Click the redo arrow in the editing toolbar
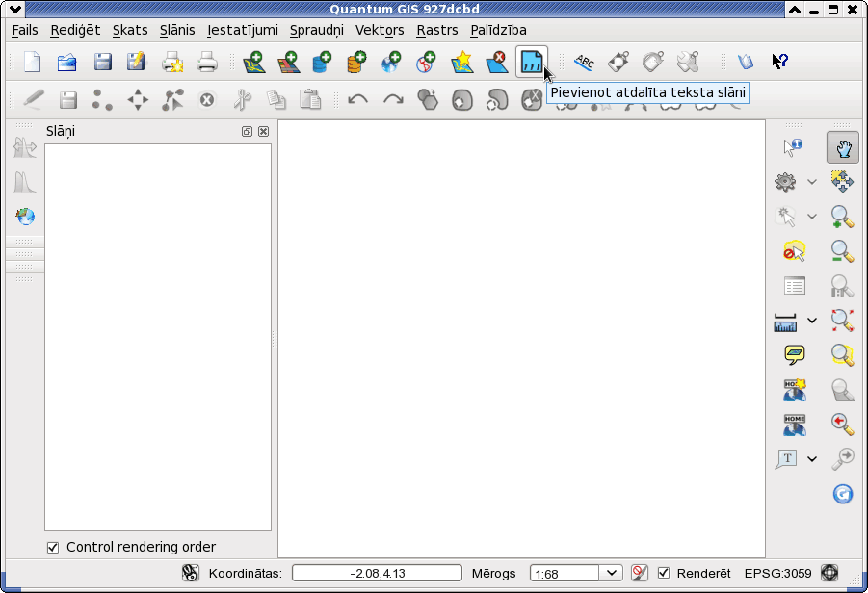 [x=393, y=100]
